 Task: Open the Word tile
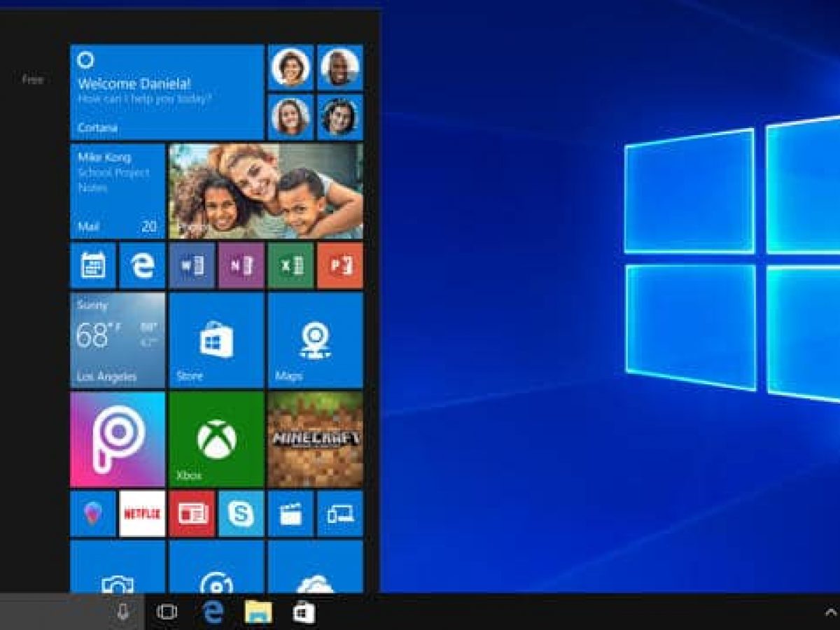pyautogui.click(x=192, y=266)
